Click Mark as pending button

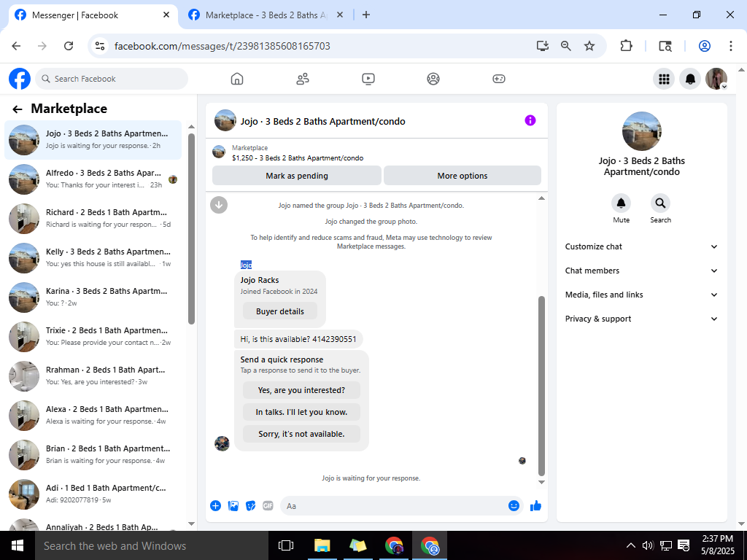(x=297, y=176)
